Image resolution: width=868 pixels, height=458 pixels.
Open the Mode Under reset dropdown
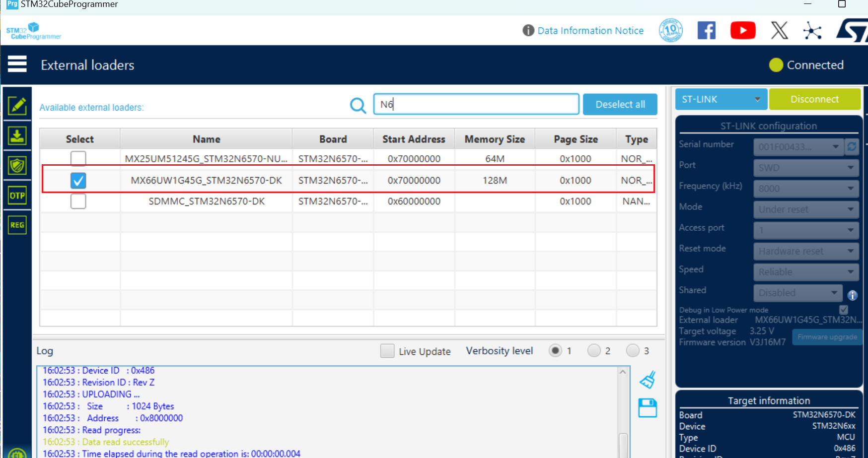(805, 209)
